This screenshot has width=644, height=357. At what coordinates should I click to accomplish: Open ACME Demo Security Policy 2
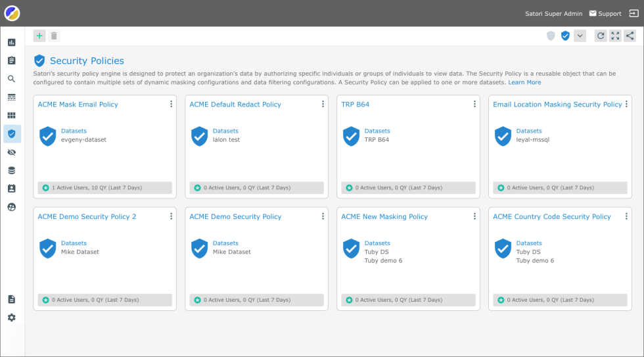point(87,216)
